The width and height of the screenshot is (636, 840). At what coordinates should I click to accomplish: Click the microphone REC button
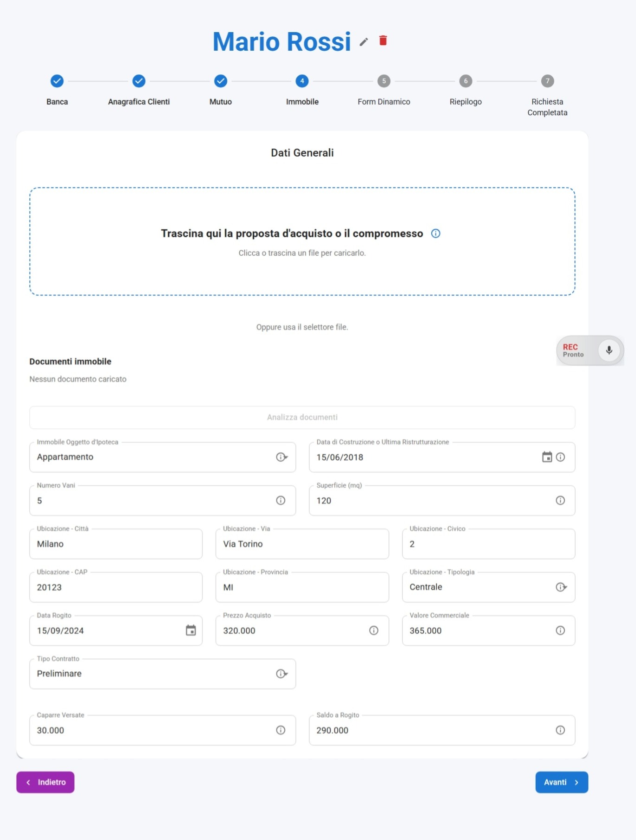(609, 350)
